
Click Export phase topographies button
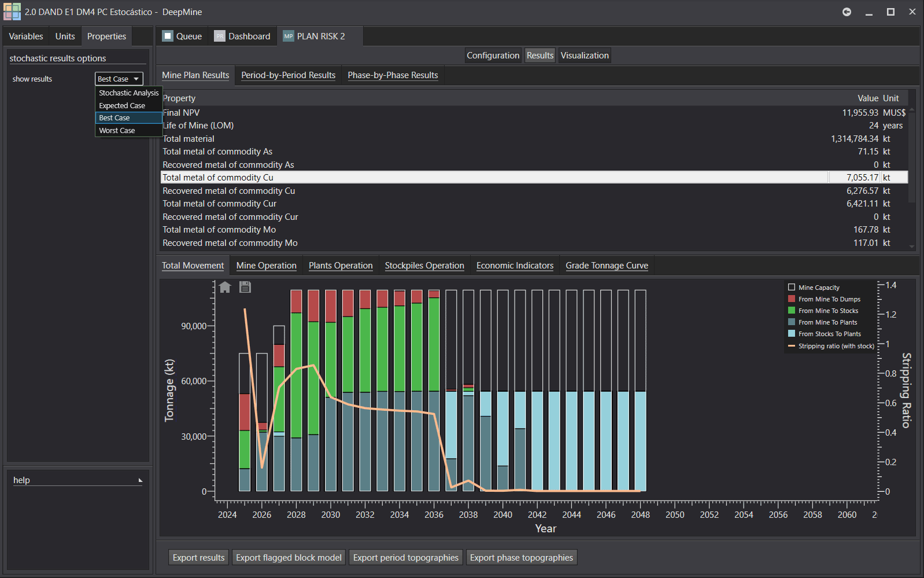pos(522,558)
